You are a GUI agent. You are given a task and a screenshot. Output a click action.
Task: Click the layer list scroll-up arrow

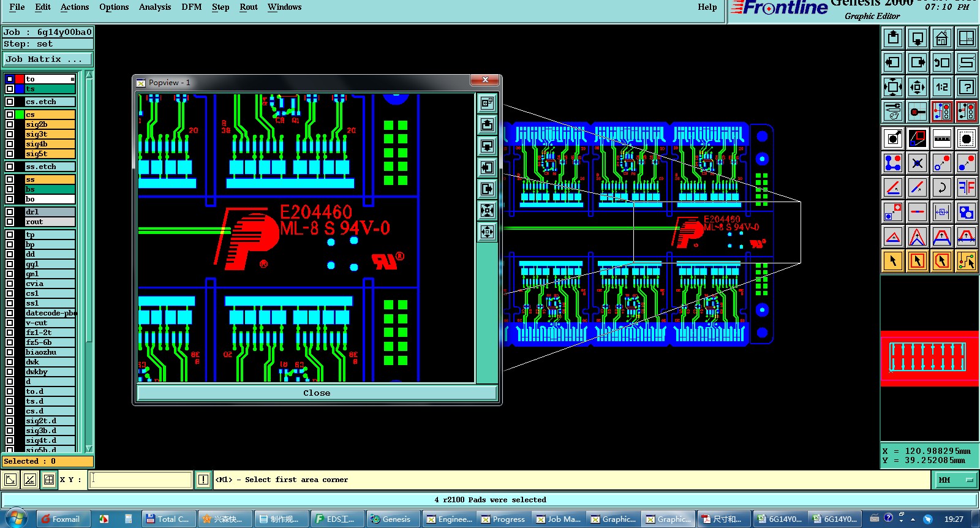(89, 75)
